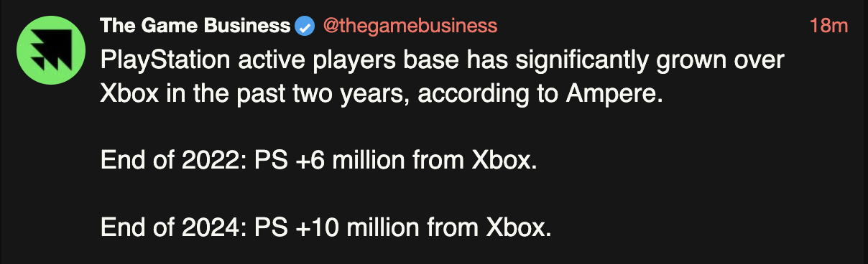Open The Game Business green profile avatar
868x264 pixels.
tap(51, 48)
